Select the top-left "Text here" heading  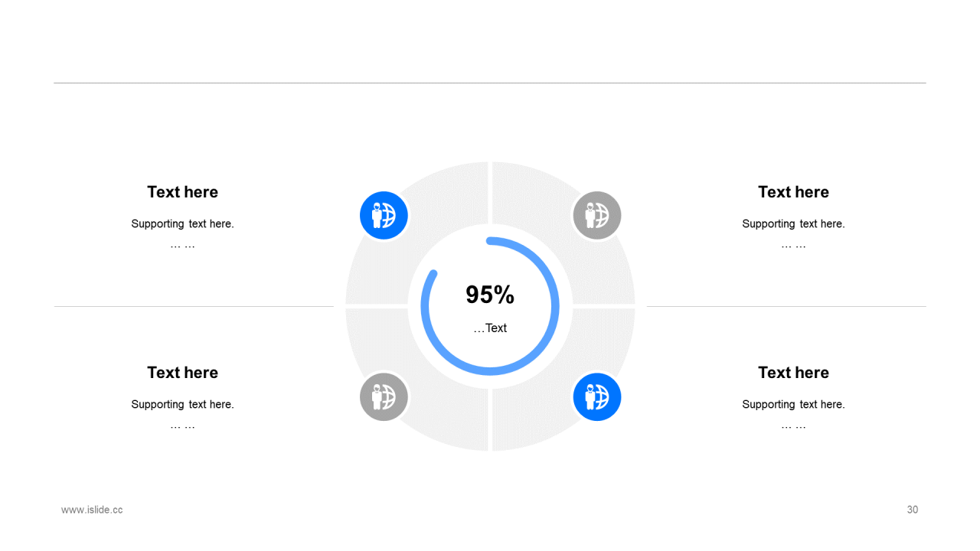click(182, 192)
